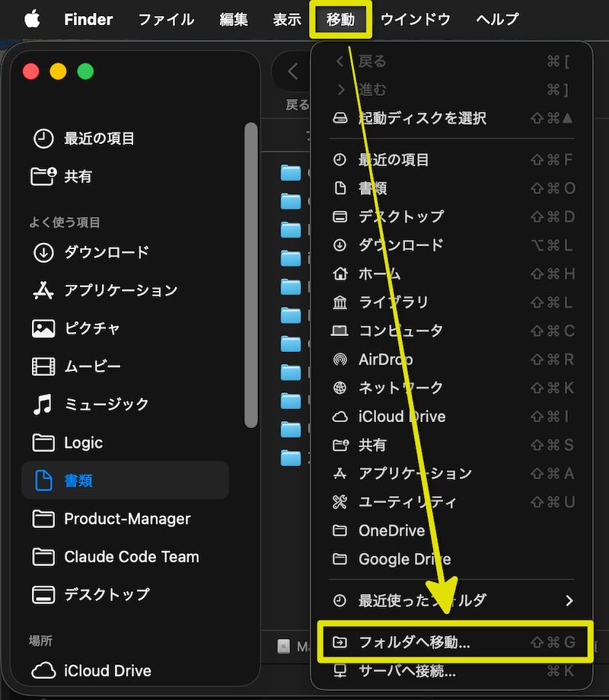Click the sidebar 最近の項目 clock icon

[x=43, y=139]
